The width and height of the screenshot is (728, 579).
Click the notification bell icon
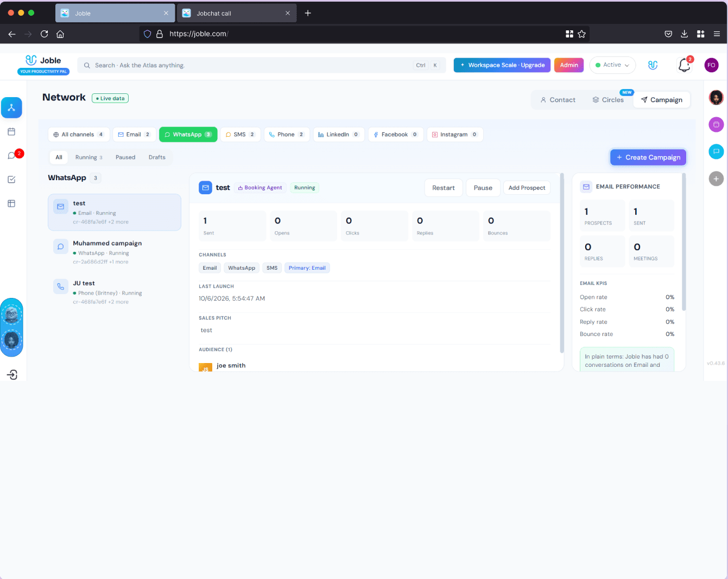(684, 65)
